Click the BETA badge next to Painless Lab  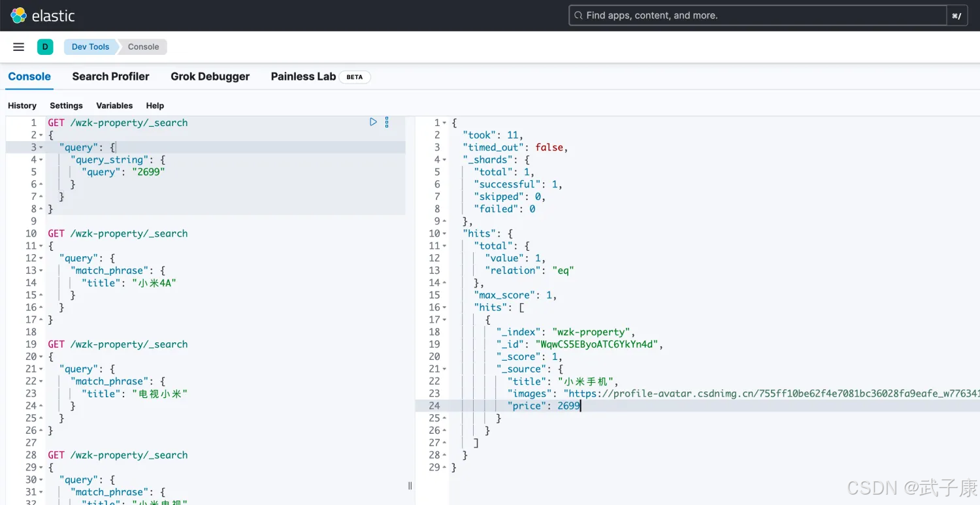coord(354,77)
